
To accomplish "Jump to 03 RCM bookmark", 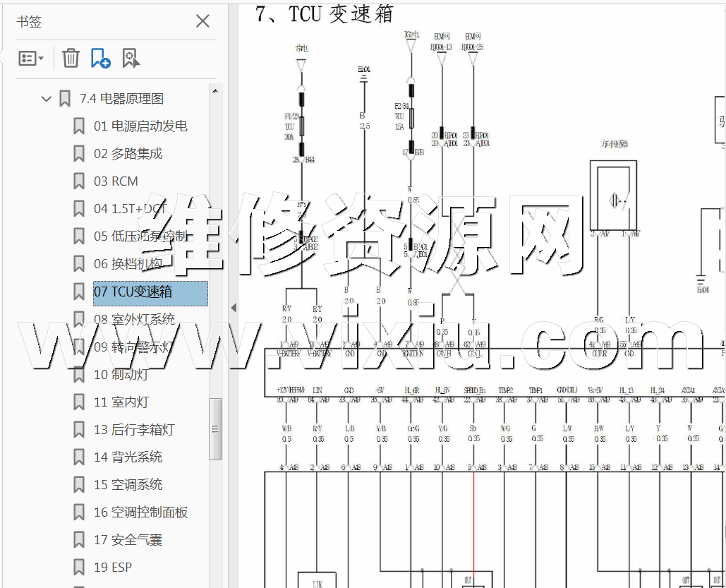I will [x=116, y=181].
